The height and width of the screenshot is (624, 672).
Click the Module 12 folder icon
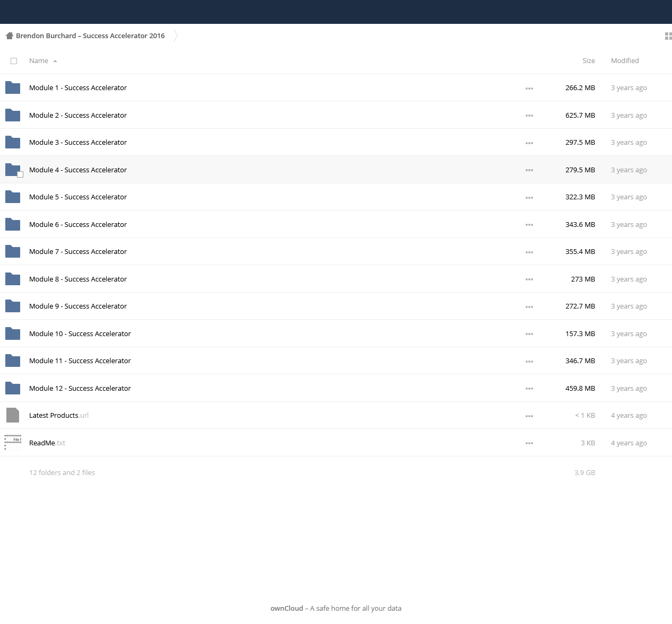[x=13, y=388]
